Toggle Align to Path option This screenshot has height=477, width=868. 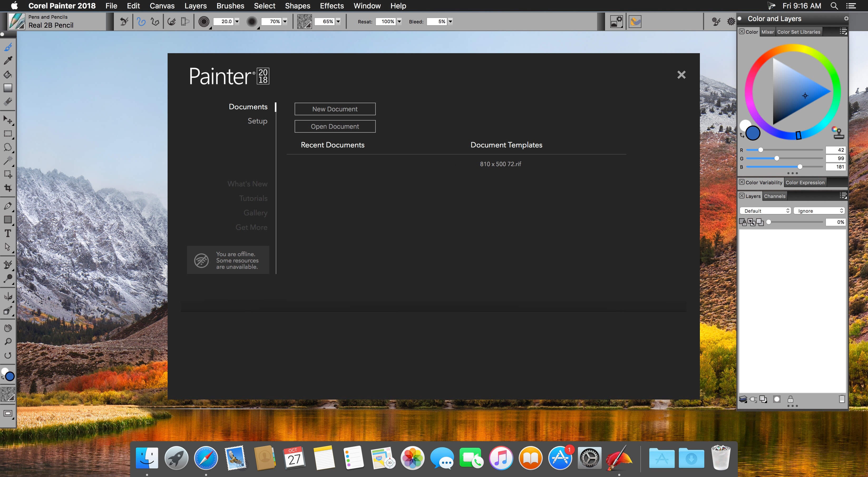point(172,22)
